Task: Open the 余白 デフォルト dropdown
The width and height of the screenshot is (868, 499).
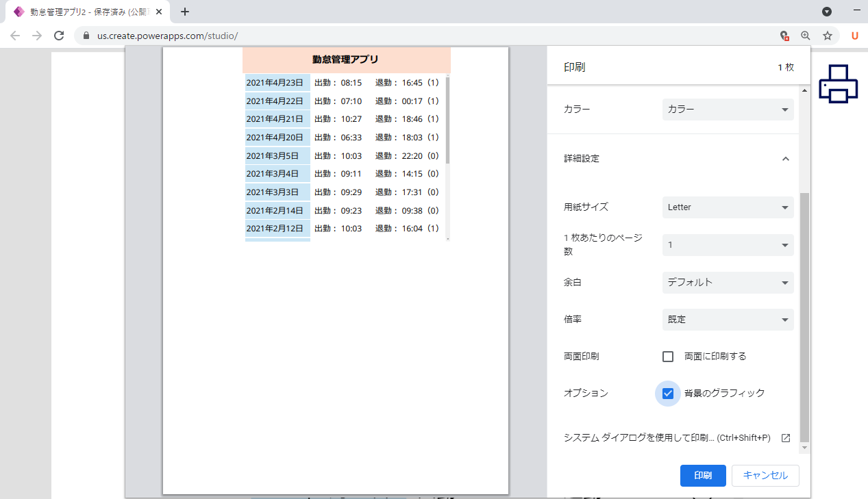Action: point(728,282)
